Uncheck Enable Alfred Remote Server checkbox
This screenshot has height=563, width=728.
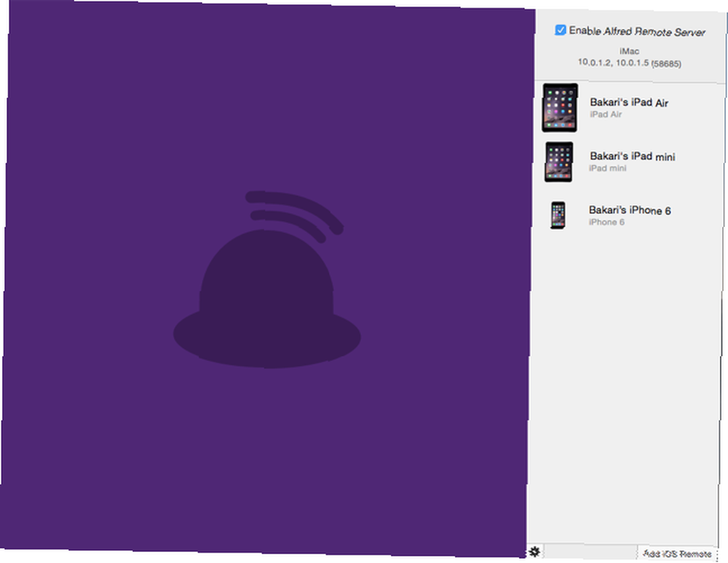(x=561, y=30)
